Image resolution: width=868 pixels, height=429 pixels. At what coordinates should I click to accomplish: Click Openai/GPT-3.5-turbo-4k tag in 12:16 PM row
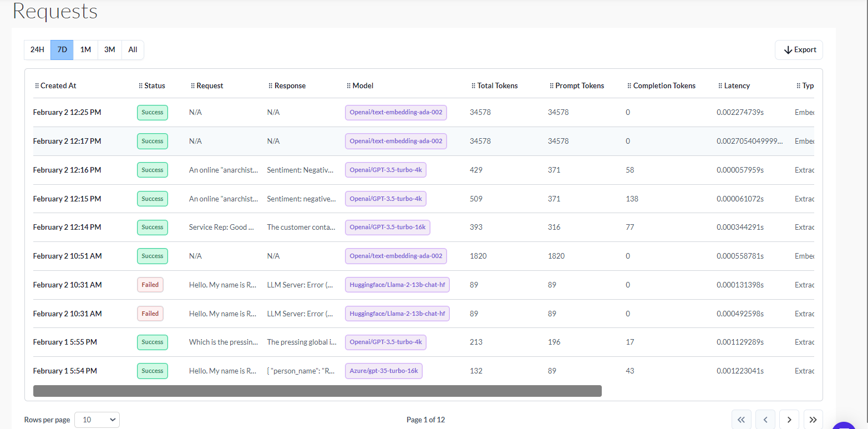coord(385,170)
